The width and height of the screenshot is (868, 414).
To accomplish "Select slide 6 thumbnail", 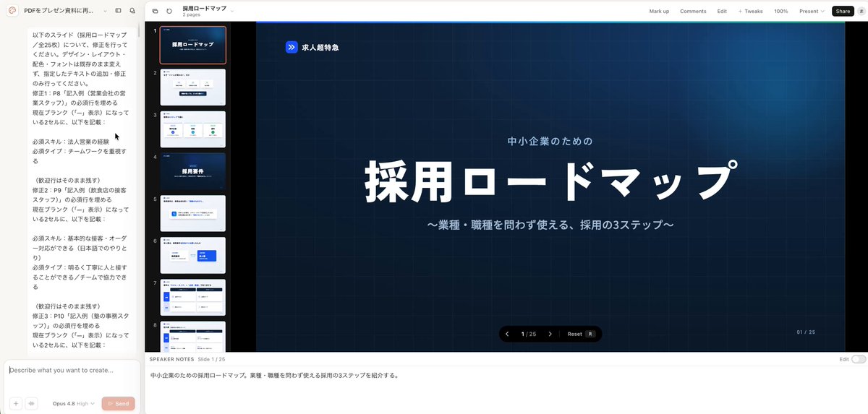I will tap(192, 255).
